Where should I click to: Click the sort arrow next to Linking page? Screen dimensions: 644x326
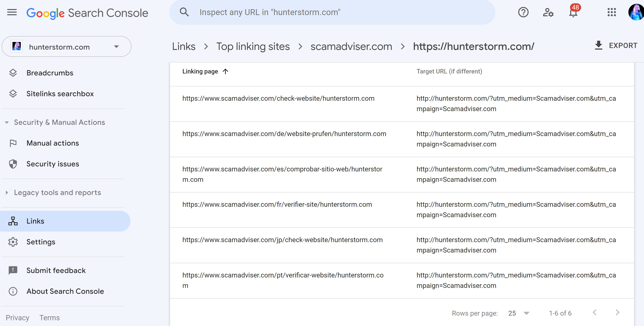coord(226,72)
